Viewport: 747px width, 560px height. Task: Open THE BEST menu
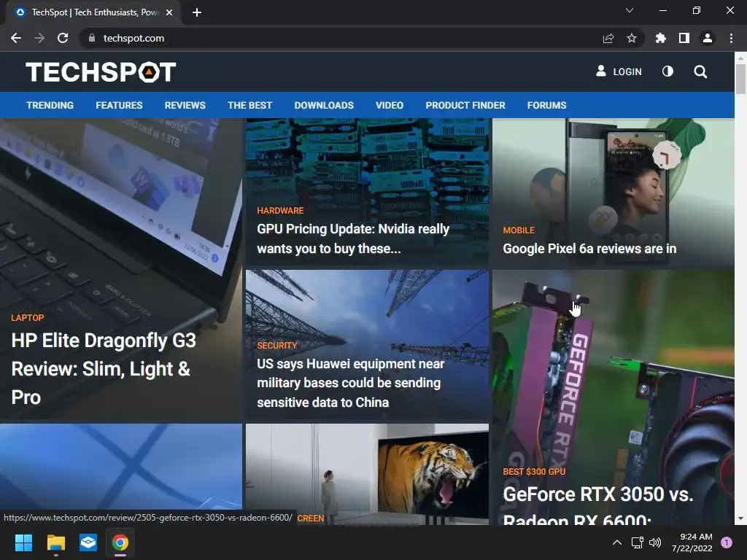[249, 105]
